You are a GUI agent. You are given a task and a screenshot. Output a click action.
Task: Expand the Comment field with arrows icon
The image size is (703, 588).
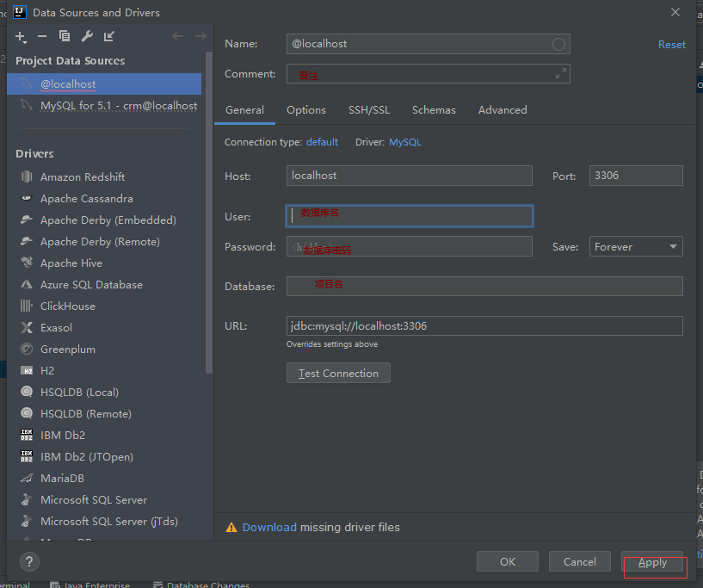(560, 73)
